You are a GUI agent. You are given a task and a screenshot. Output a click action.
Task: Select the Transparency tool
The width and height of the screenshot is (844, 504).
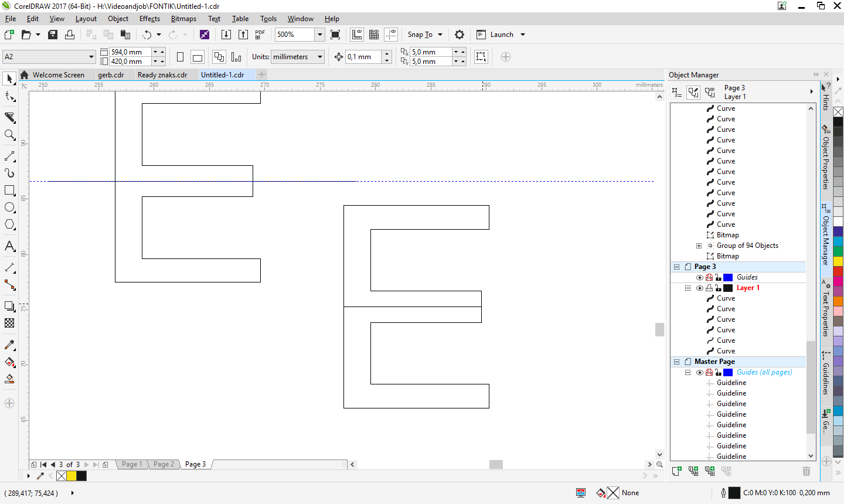[9, 323]
